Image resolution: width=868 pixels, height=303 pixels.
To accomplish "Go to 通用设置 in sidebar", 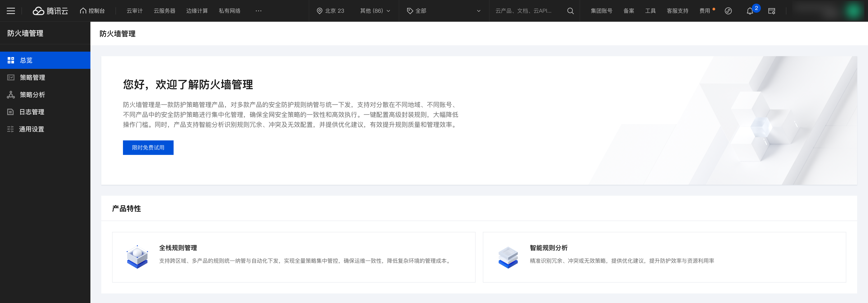I will click(x=31, y=129).
